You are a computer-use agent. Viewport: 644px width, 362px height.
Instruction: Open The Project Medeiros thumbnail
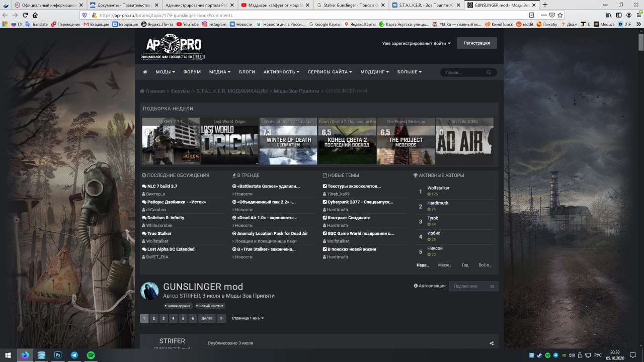[x=406, y=141]
